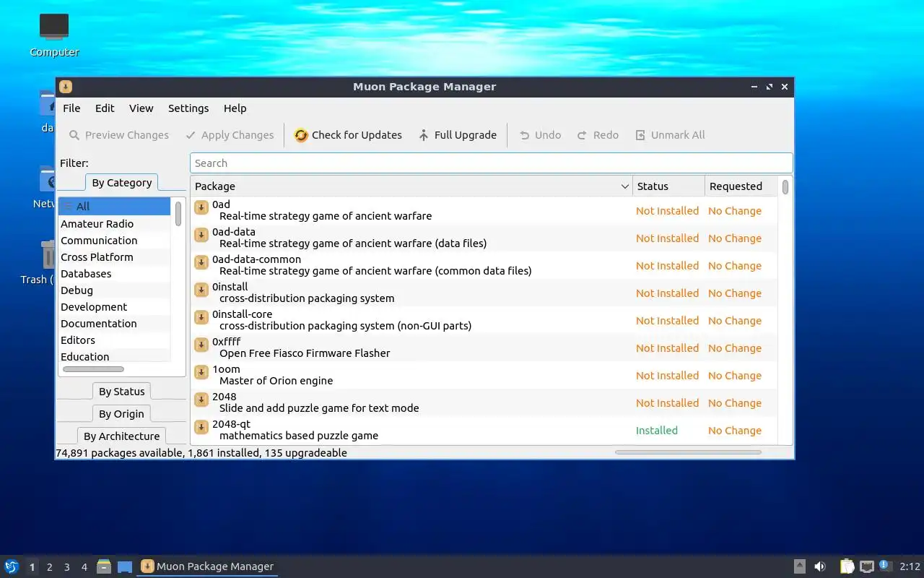Click the 2048 package icon
Screen dimensions: 924x578
click(x=201, y=400)
